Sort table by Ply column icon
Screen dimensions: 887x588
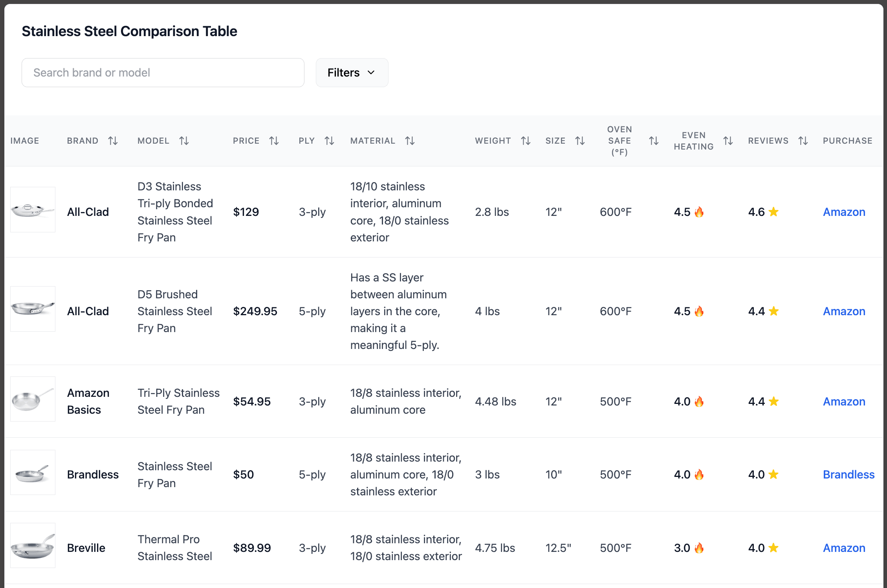point(329,141)
